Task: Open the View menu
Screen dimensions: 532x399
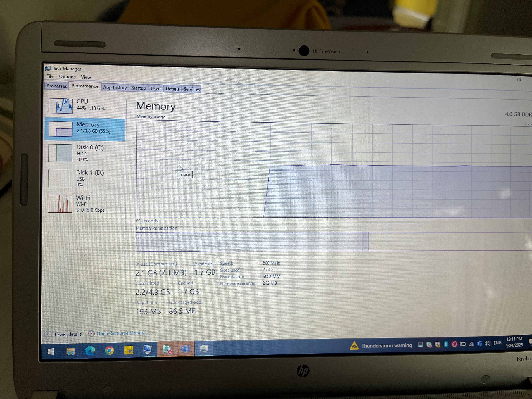Action: pos(86,77)
